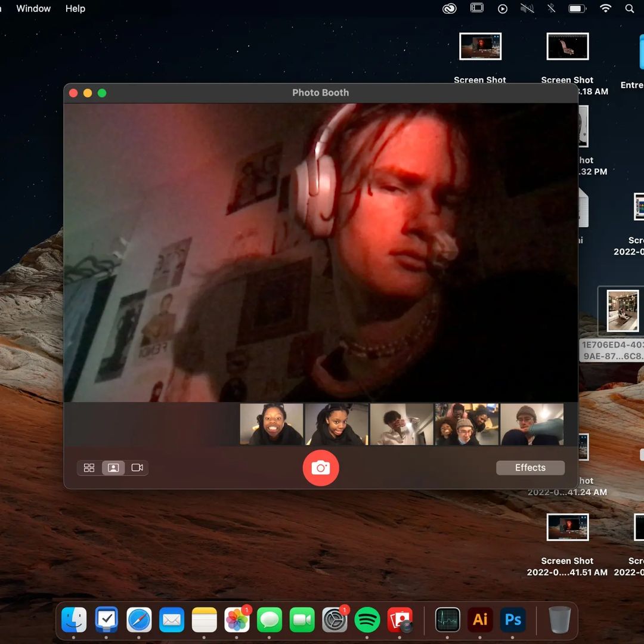644x644 pixels.
Task: Select the single still photo mode
Action: pos(113,468)
